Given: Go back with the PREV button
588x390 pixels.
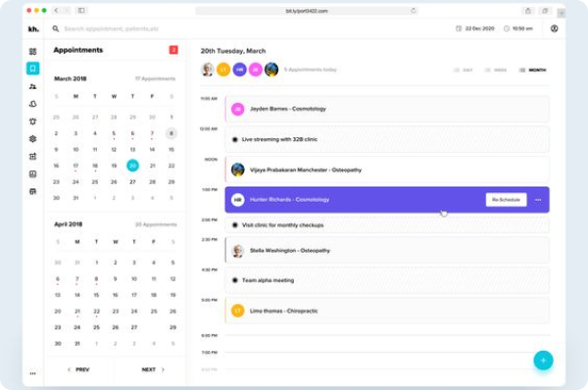Looking at the screenshot, I should (x=78, y=369).
